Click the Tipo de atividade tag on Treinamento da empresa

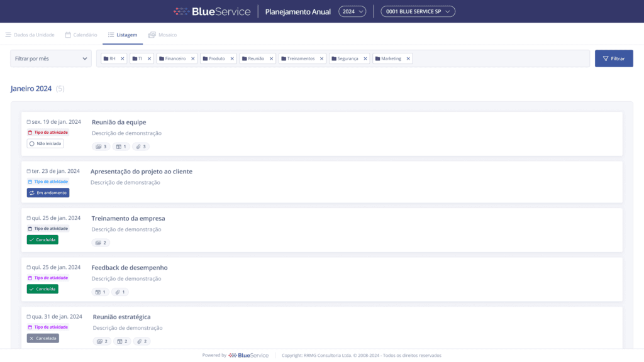(48, 229)
